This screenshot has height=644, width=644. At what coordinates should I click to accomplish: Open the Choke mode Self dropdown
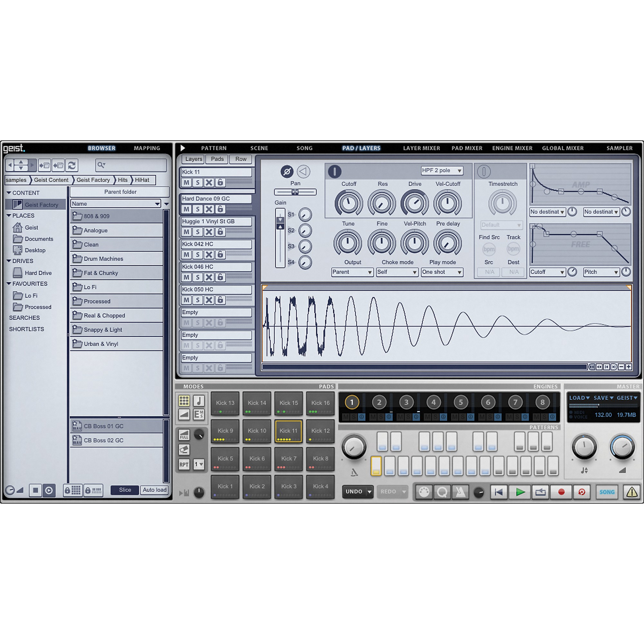tap(397, 272)
